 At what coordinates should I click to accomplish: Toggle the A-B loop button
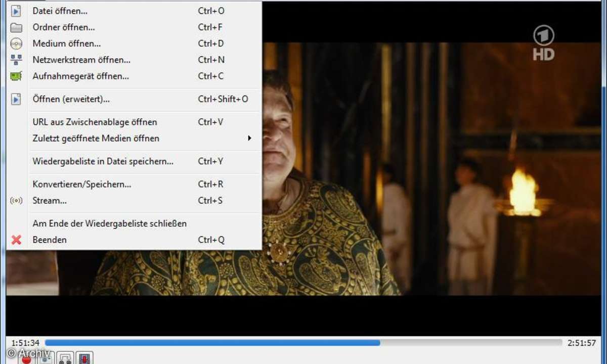click(x=65, y=358)
